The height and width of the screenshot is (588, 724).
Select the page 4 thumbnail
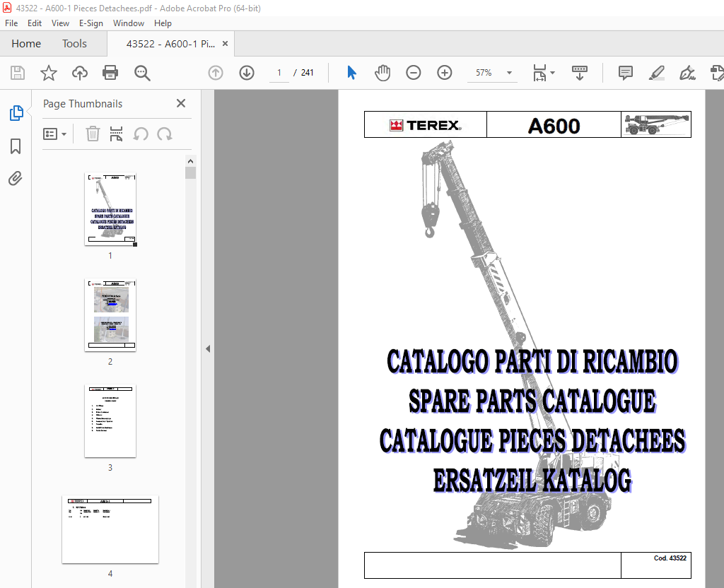[x=110, y=530]
